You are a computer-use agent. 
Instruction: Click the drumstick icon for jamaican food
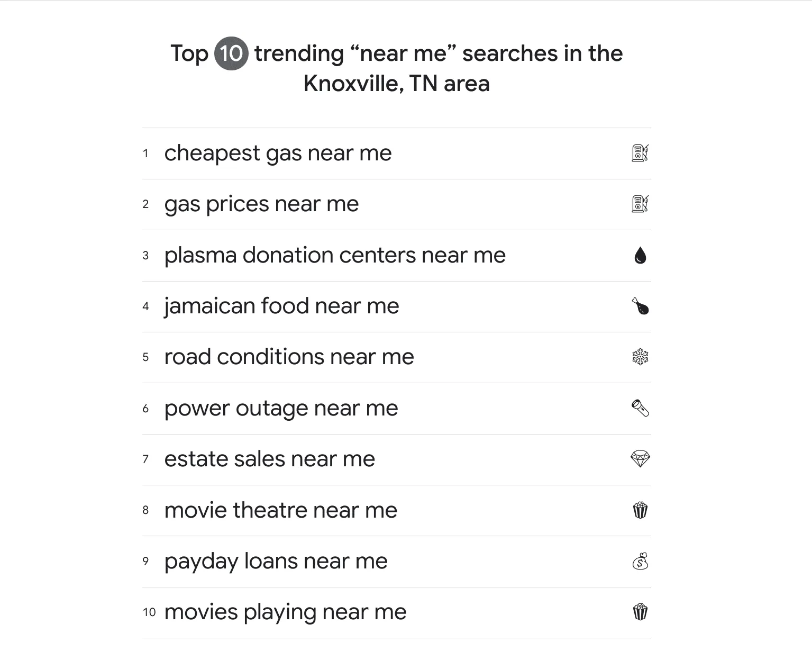[x=640, y=306]
